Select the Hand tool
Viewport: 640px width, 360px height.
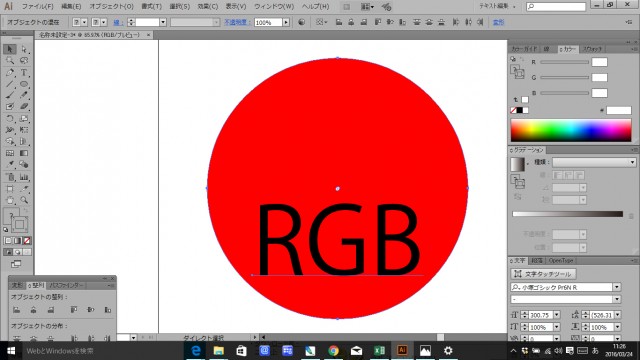pyautogui.click(x=10, y=200)
